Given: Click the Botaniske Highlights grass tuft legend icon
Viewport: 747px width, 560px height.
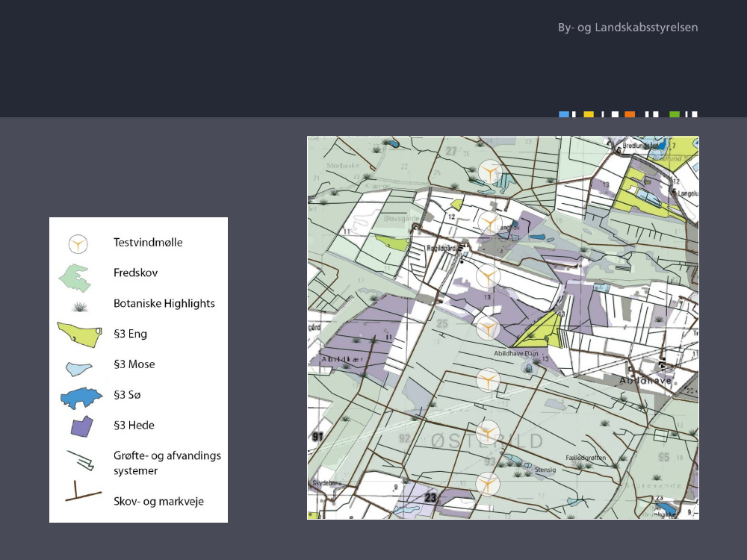Looking at the screenshot, I should (x=80, y=306).
